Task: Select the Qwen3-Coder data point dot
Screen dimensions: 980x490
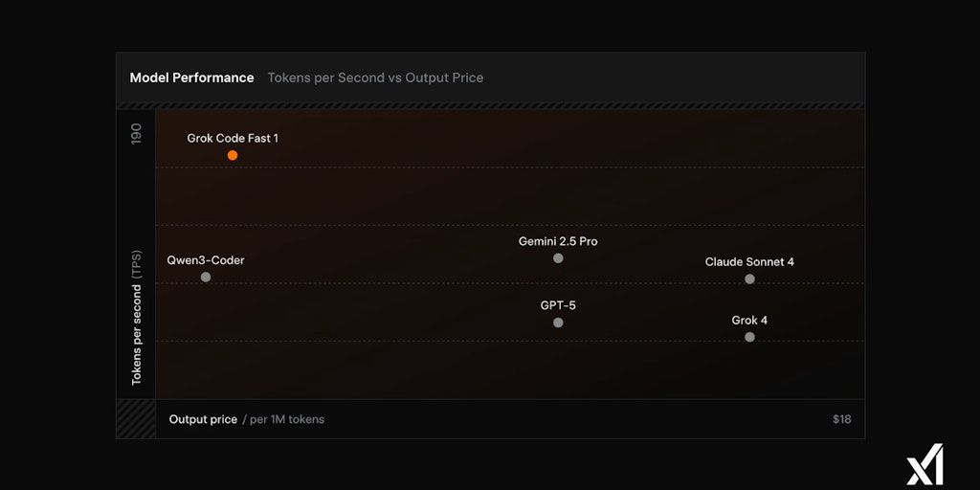Action: (x=206, y=278)
